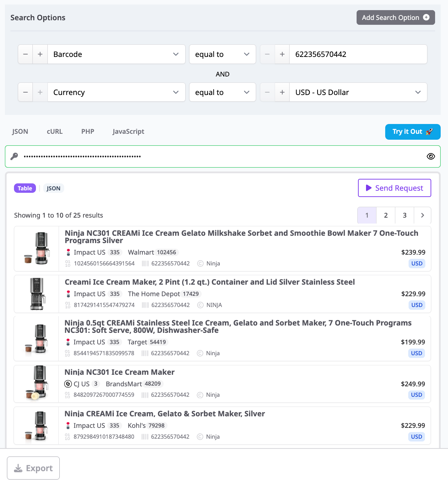The image size is (448, 482).
Task: Select the Table results view
Action: [x=25, y=188]
